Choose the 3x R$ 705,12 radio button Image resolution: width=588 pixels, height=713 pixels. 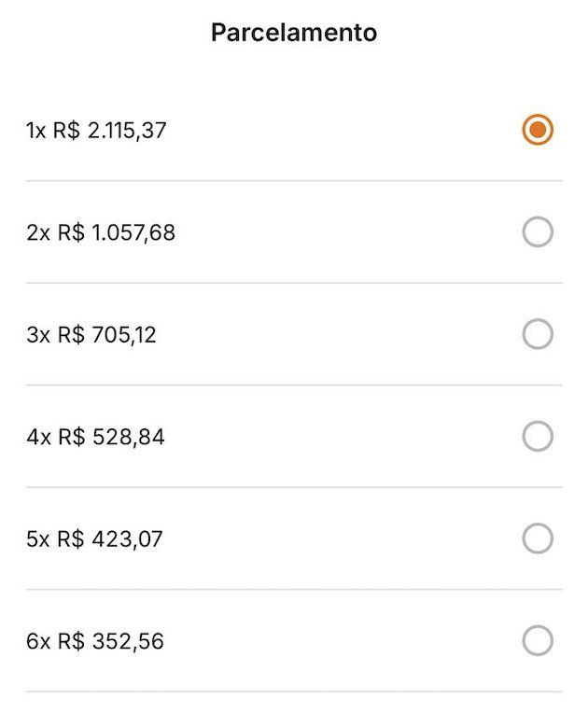(538, 334)
